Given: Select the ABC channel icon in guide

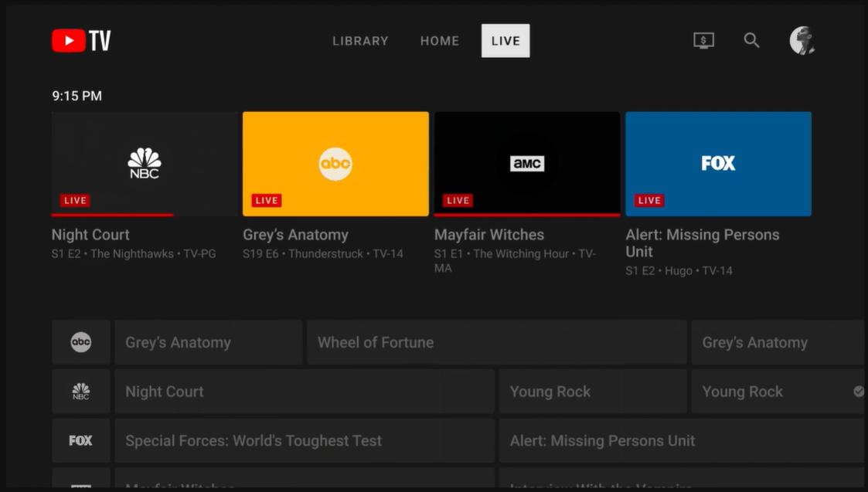Looking at the screenshot, I should tap(81, 342).
